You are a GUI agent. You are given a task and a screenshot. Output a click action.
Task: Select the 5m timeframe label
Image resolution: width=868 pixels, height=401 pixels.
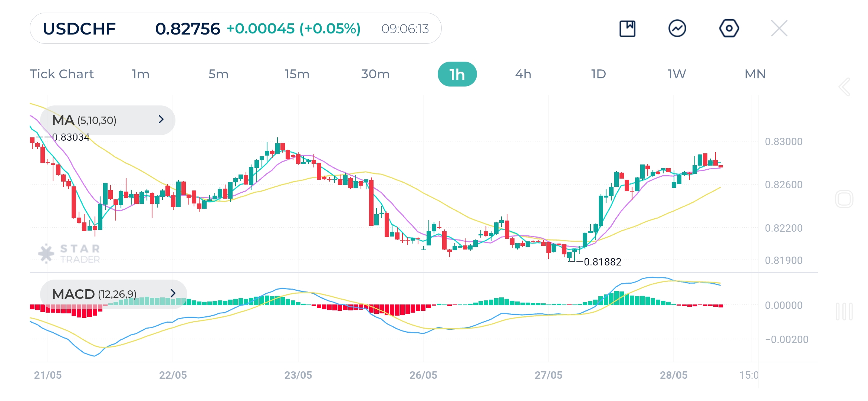[x=219, y=74]
